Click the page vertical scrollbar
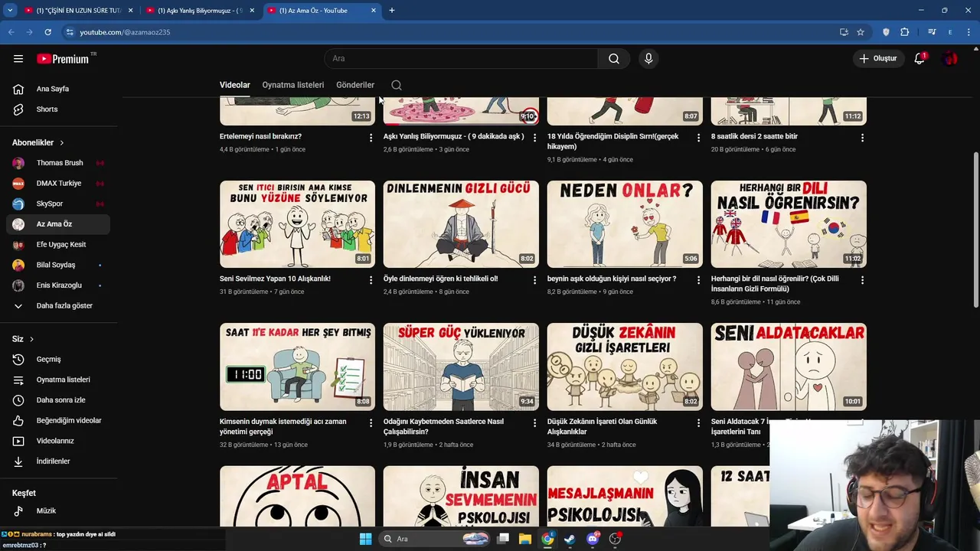The image size is (980, 551). click(975, 230)
